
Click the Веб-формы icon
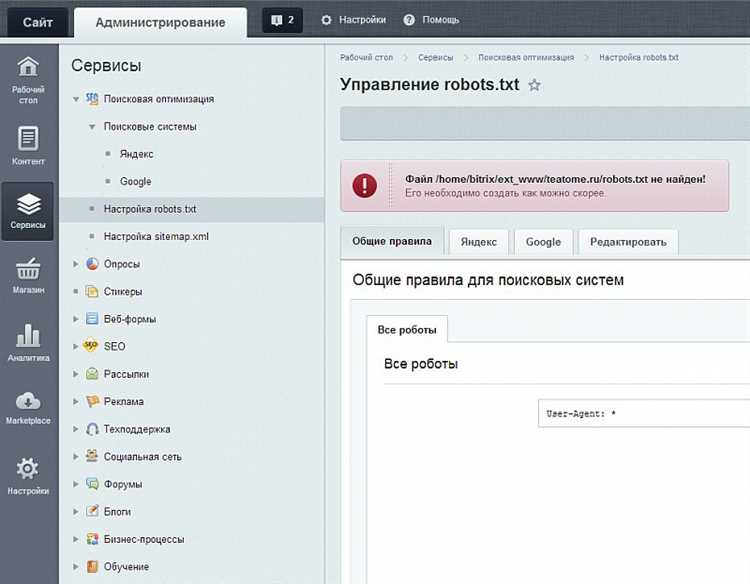(92, 319)
